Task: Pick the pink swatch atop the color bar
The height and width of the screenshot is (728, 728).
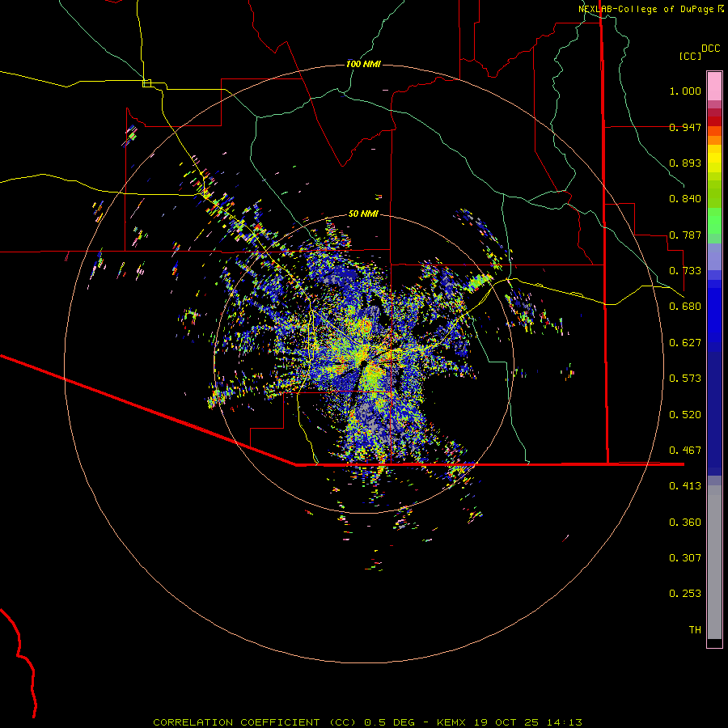Action: click(x=714, y=87)
